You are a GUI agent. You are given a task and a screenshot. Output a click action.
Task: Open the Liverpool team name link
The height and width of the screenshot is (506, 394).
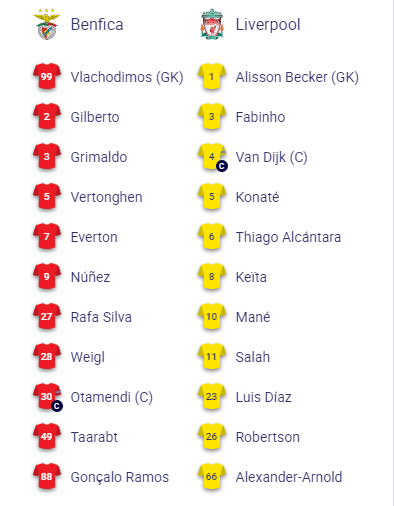[x=268, y=25]
